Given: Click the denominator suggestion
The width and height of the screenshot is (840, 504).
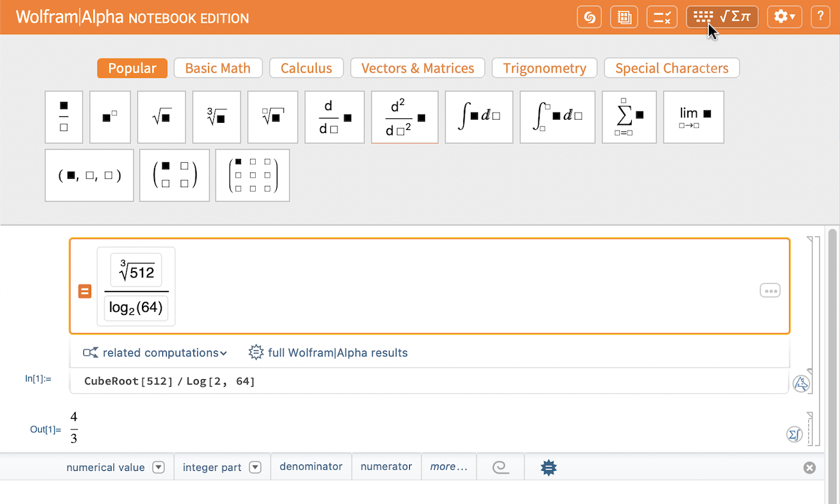Looking at the screenshot, I should (x=311, y=466).
